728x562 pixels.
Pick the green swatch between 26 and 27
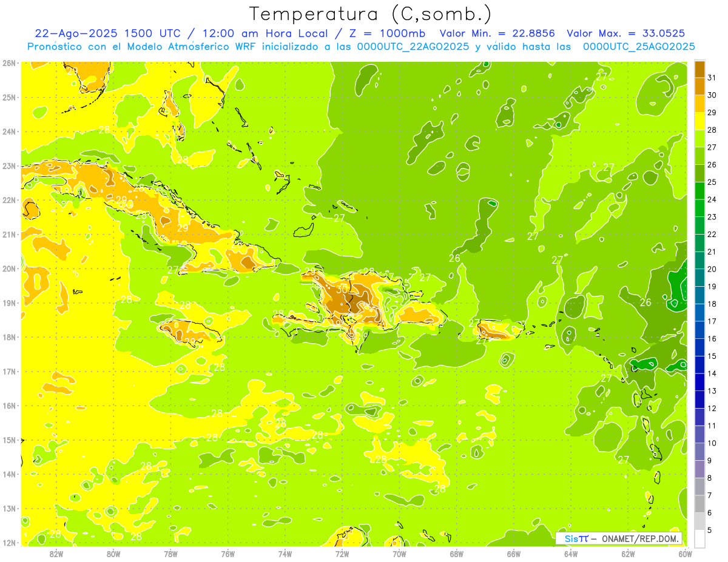[x=699, y=156]
